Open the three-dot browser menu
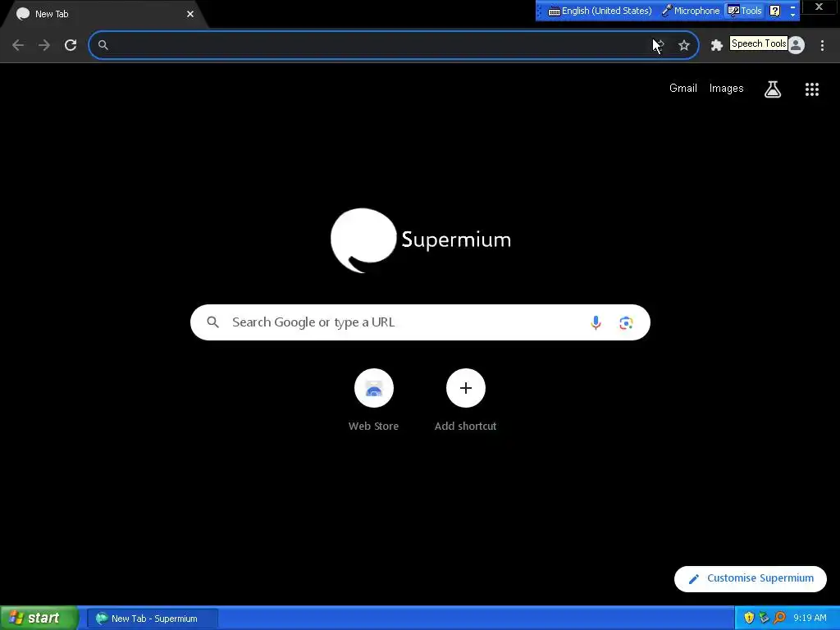The width and height of the screenshot is (840, 630). (822, 46)
